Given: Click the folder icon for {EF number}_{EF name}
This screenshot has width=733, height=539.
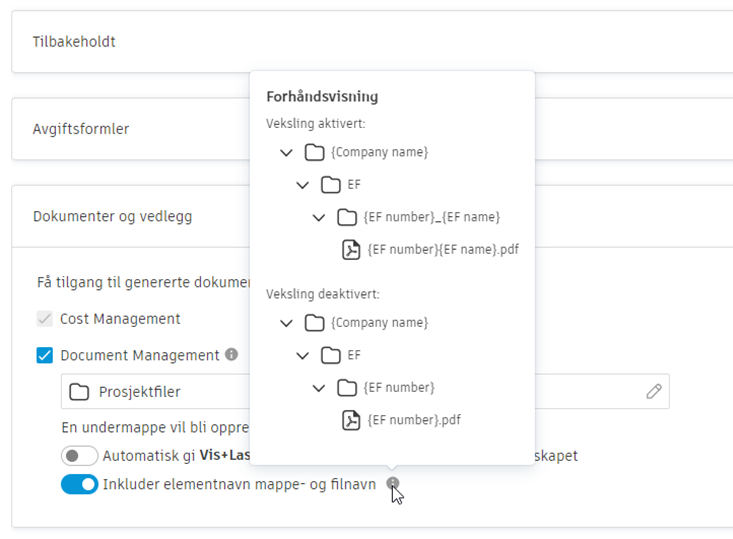Looking at the screenshot, I should pyautogui.click(x=347, y=217).
